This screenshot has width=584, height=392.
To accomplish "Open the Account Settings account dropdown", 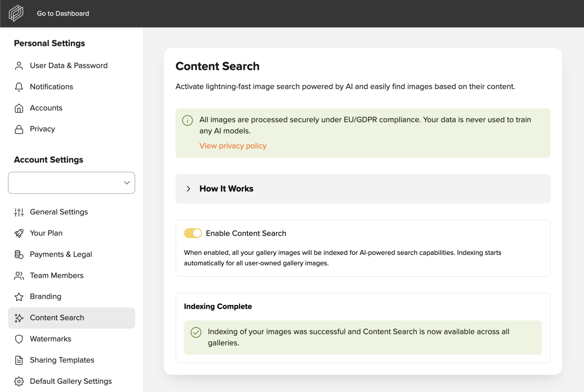I will (72, 183).
